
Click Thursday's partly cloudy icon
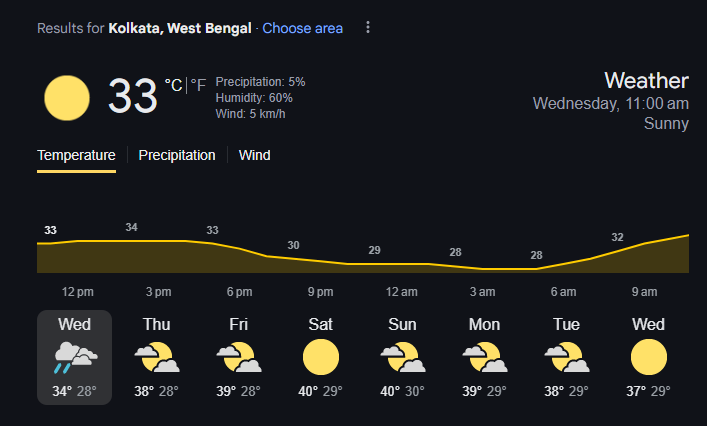[157, 357]
